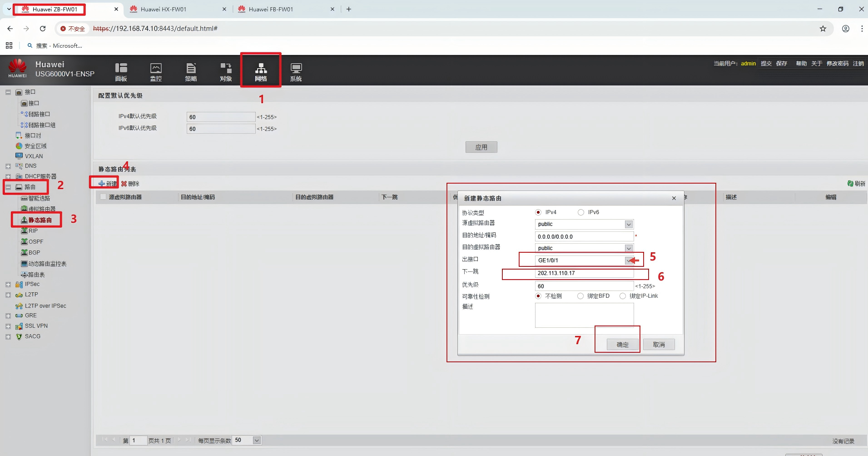Select the IPv6 protocol radio button
Viewport: 868px width, 456px height.
tap(581, 212)
